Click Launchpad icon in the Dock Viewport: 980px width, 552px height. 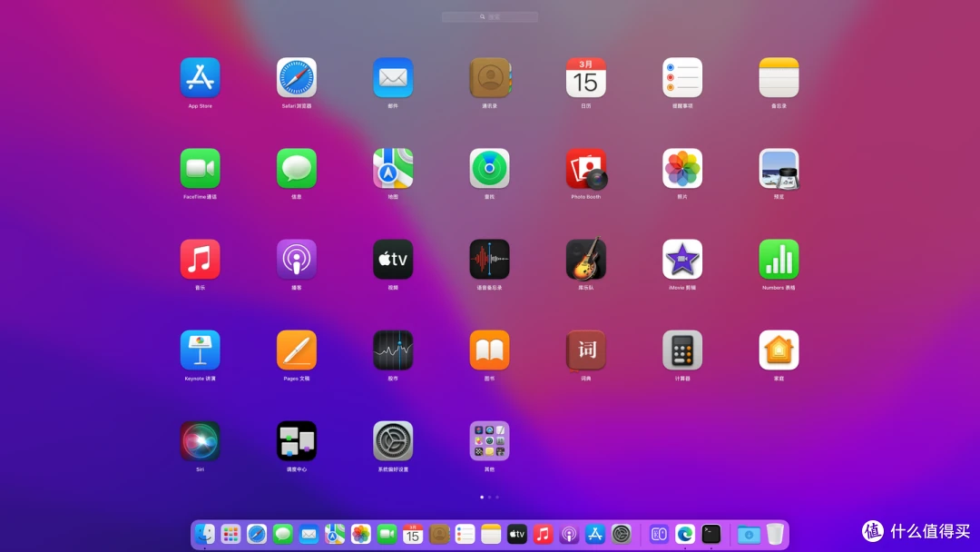[230, 534]
